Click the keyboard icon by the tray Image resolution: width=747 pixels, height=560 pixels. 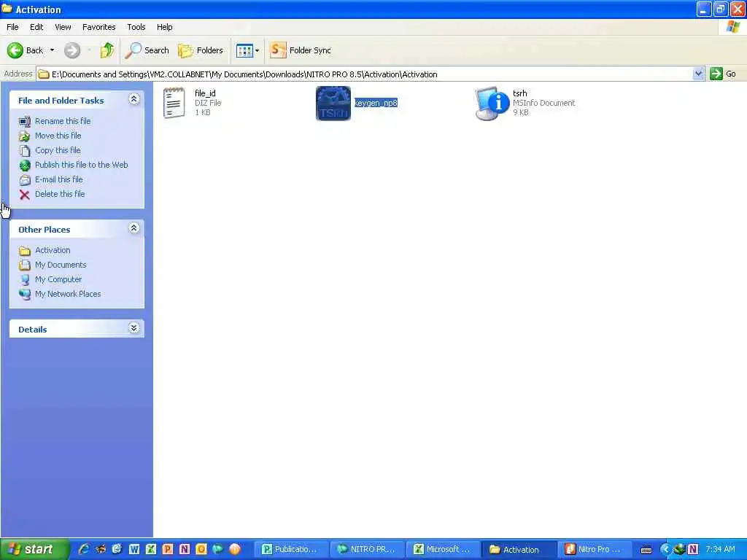coord(646,550)
